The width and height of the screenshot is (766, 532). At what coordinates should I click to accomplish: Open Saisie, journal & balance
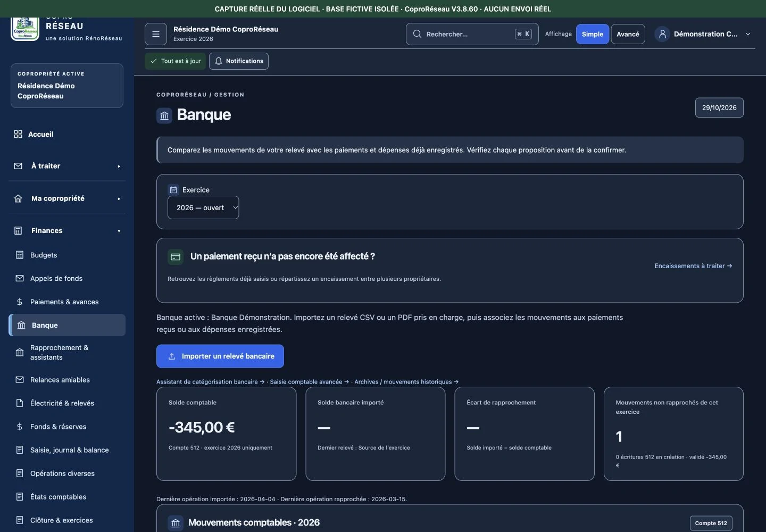click(x=67, y=450)
